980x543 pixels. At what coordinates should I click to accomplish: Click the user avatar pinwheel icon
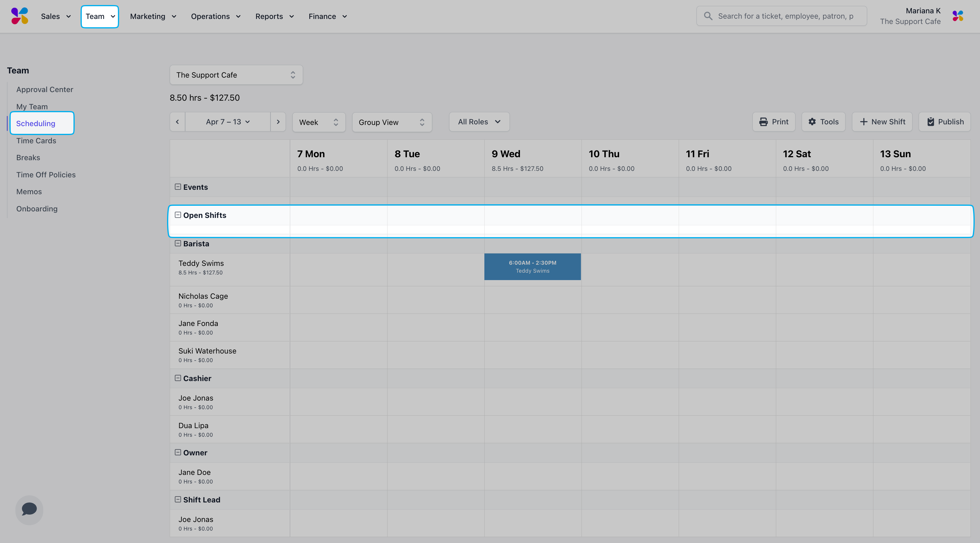pos(957,16)
